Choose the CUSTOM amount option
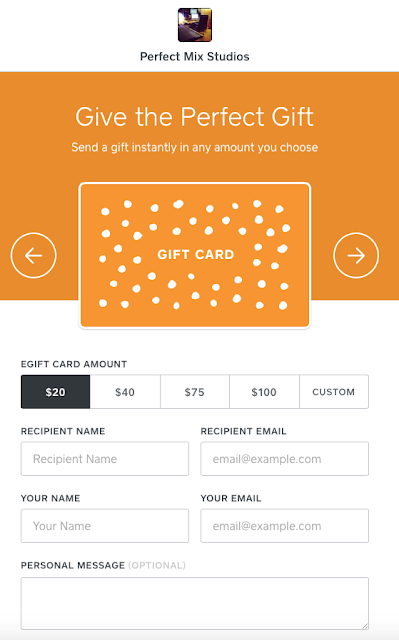The image size is (399, 640). (x=334, y=392)
